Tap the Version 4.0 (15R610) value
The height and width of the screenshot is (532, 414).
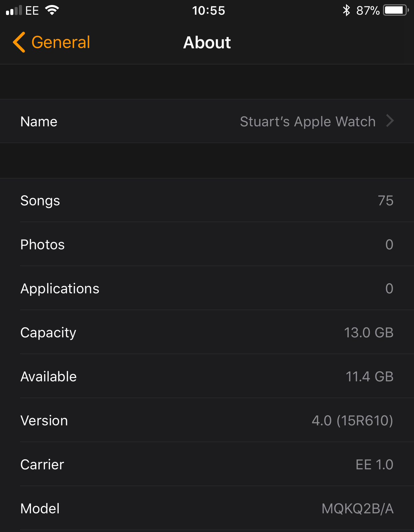[352, 420]
